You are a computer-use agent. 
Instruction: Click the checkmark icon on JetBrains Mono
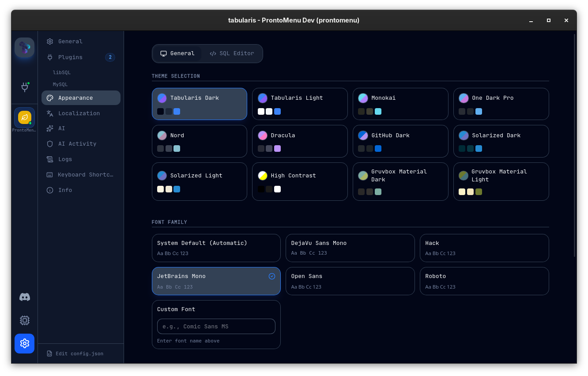coord(272,276)
